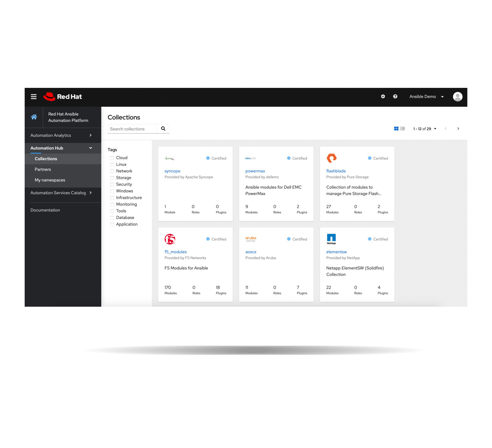492x448 pixels.
Task: Go to next page of collections
Action: pyautogui.click(x=458, y=129)
